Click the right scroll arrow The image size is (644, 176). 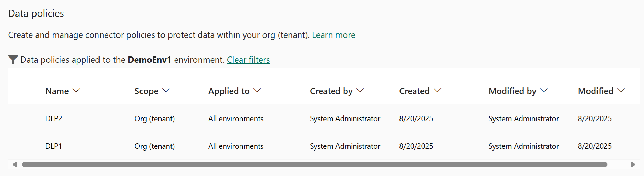point(633,165)
